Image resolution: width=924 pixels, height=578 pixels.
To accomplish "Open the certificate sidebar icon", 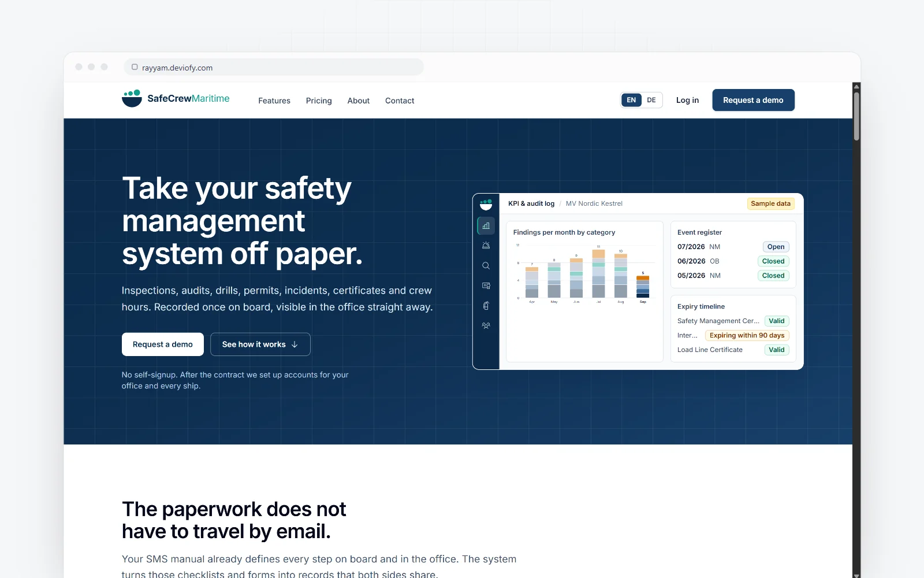I will coord(486,286).
